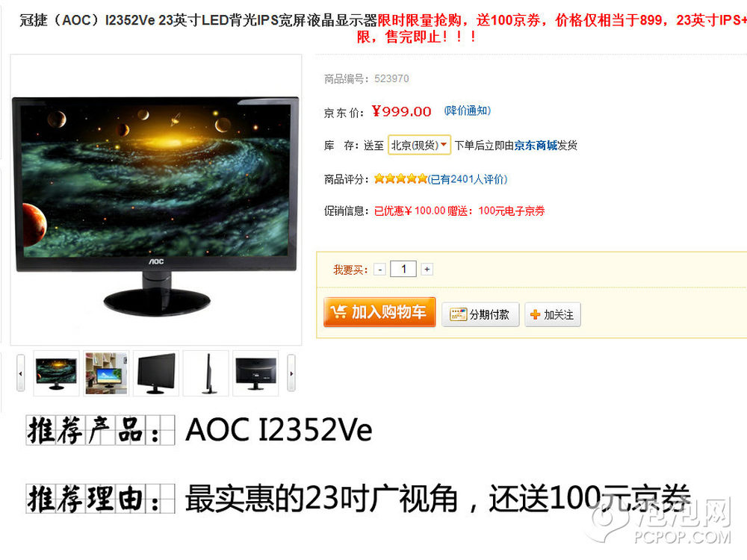Select the monitor side-profile thumbnail

click(x=206, y=373)
